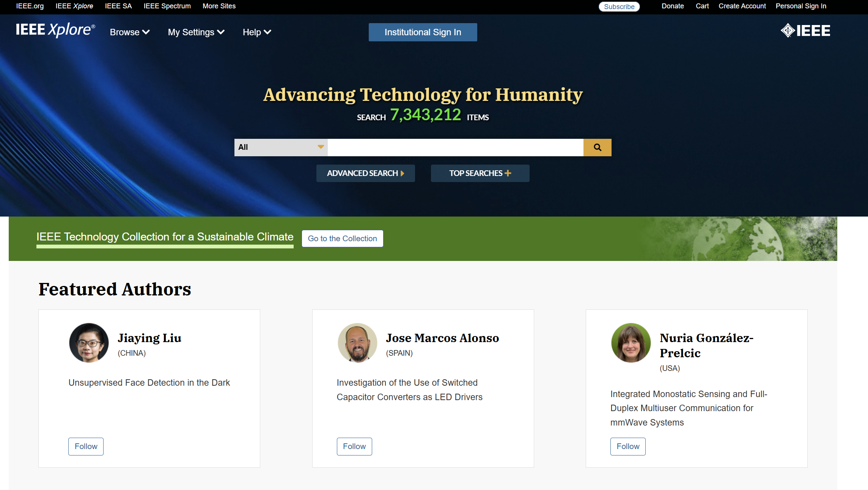Screen dimensions: 868x490
Task: Click Personal Sign In
Action: pyautogui.click(x=801, y=6)
